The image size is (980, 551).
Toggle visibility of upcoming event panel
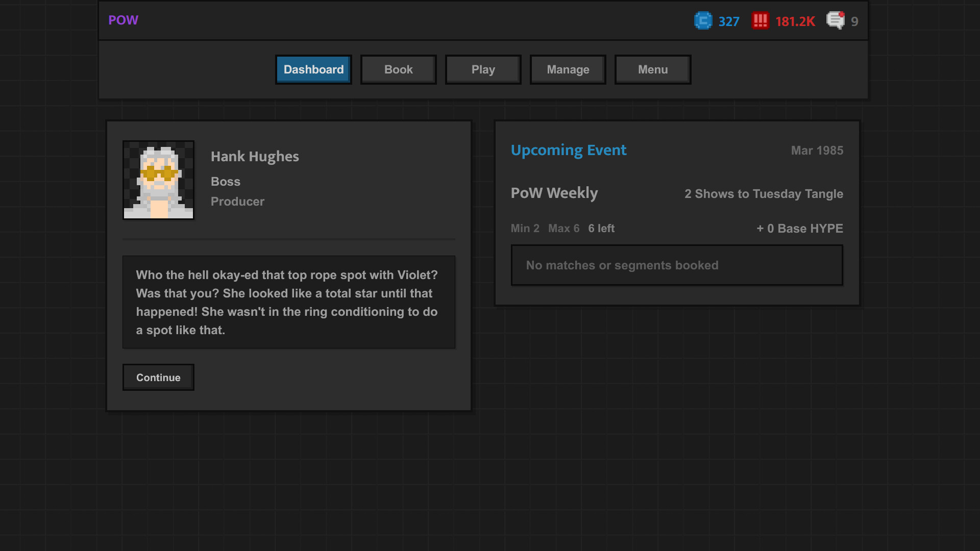[569, 149]
